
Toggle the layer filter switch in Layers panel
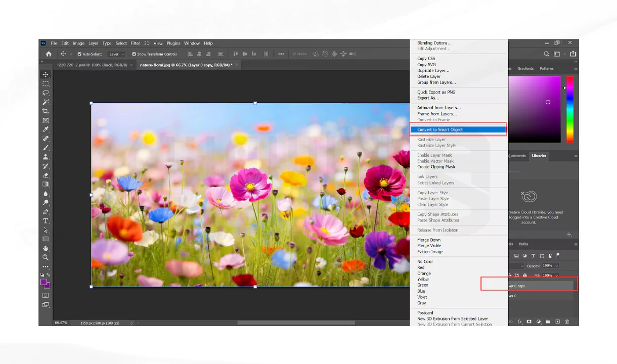[x=558, y=255]
